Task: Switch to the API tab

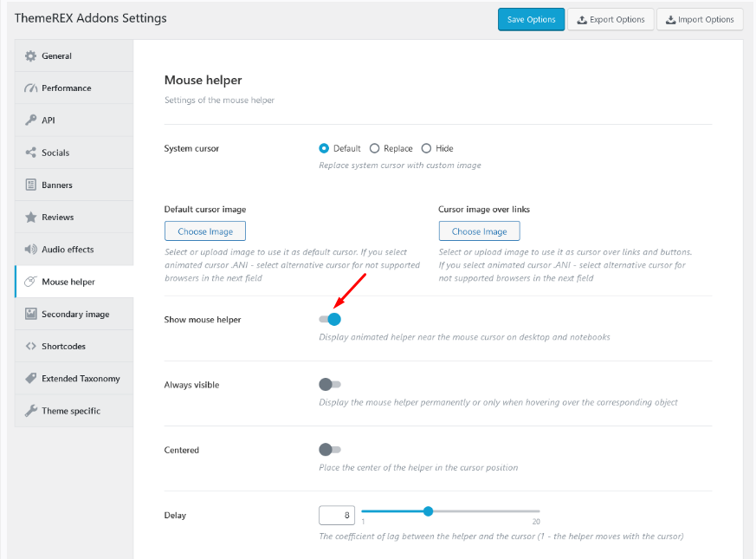Action: tap(74, 120)
